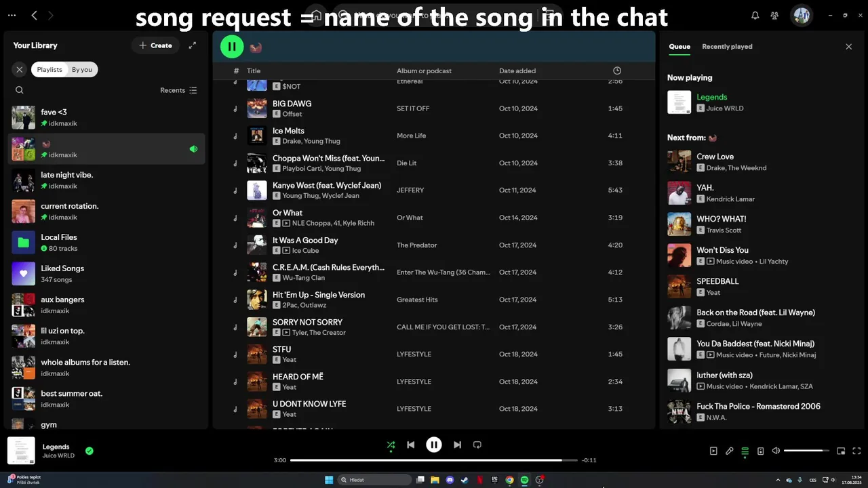
Task: Open notifications bell icon
Action: pyautogui.click(x=755, y=15)
